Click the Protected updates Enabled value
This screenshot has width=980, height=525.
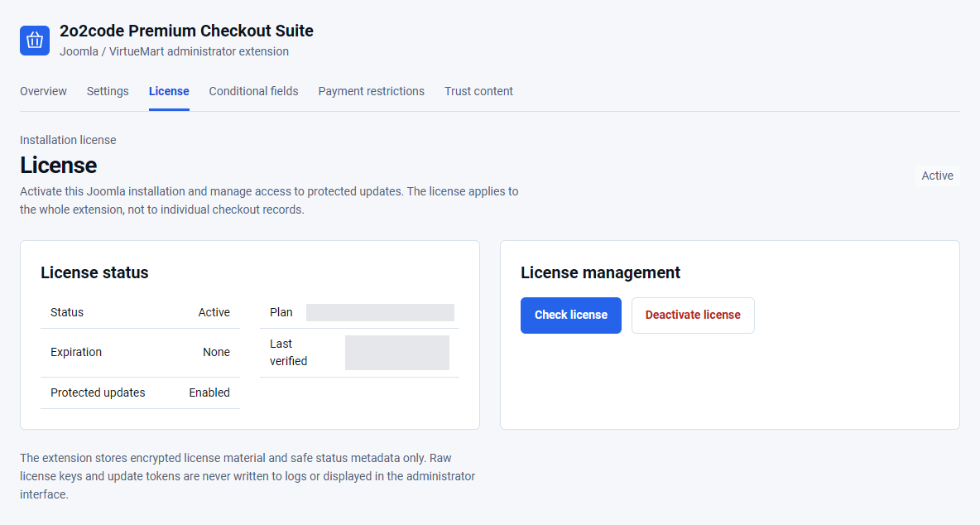tap(209, 393)
